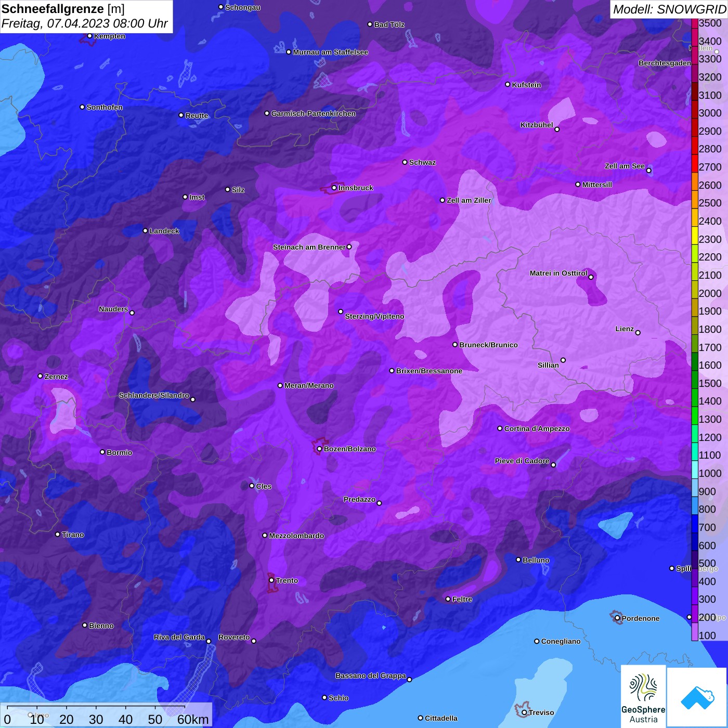Click the 'Matrei in Osttirol' label
Screen dimensions: 728x728
click(558, 273)
